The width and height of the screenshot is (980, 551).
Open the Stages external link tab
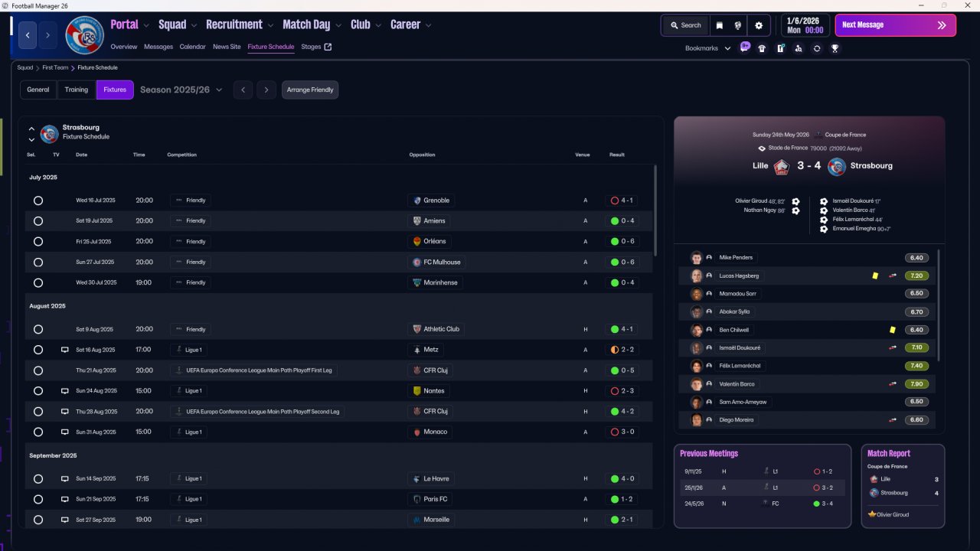tap(316, 47)
